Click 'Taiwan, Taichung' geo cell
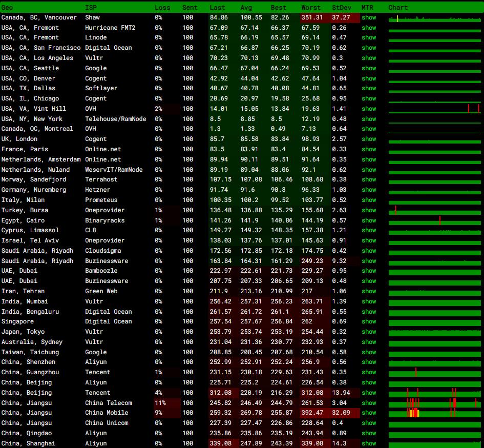Viewport: 484px width, 448px height. pyautogui.click(x=30, y=352)
